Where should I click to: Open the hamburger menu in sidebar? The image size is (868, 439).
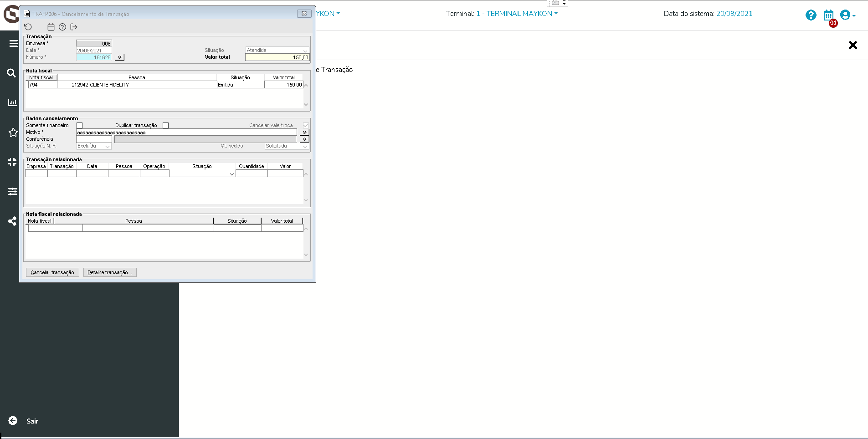(13, 44)
